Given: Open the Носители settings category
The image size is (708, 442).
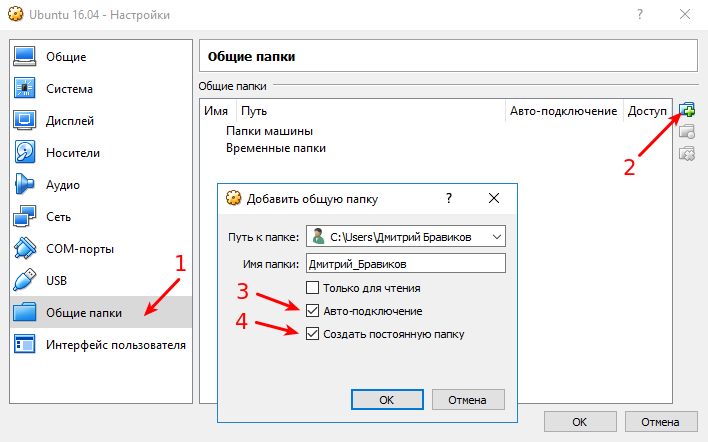Looking at the screenshot, I should click(x=101, y=153).
